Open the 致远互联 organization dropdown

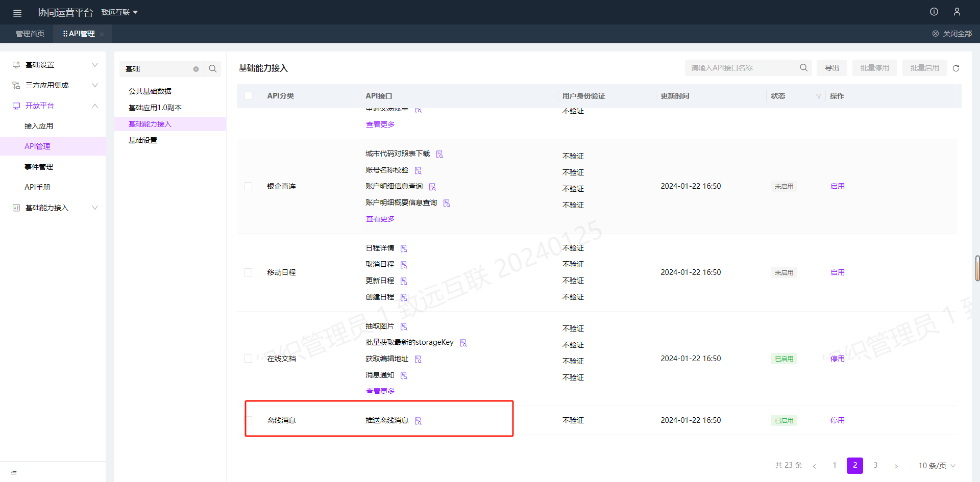[119, 12]
